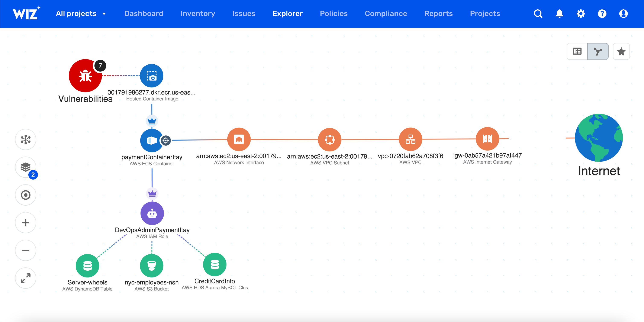This screenshot has height=322, width=644.
Task: Click the crown icon above paymentContainerItay
Action: [x=152, y=121]
